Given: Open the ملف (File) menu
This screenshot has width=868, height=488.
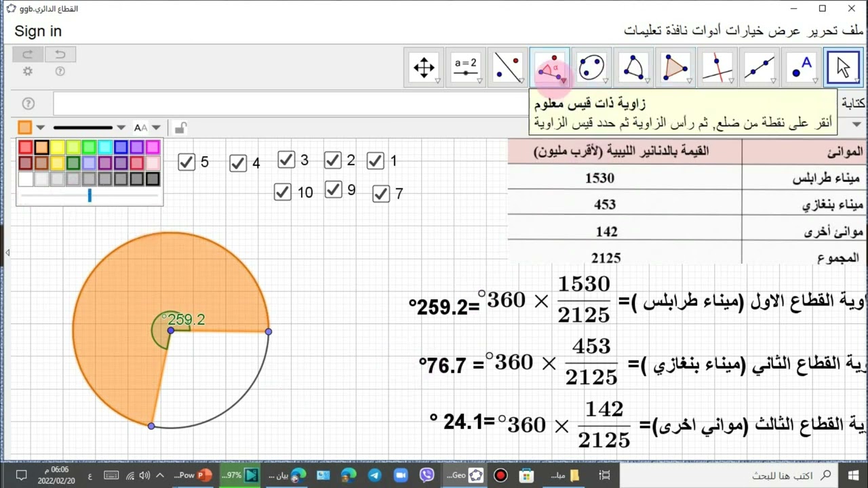Looking at the screenshot, I should [853, 31].
